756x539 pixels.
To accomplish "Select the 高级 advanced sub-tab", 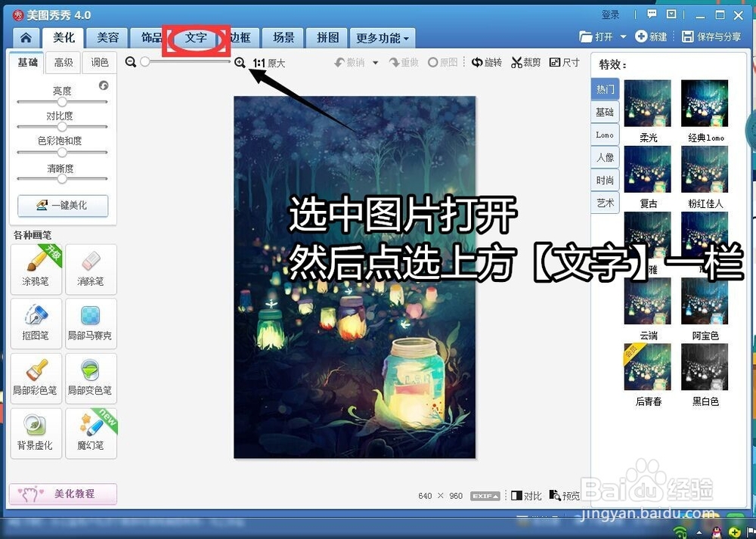I will [64, 63].
